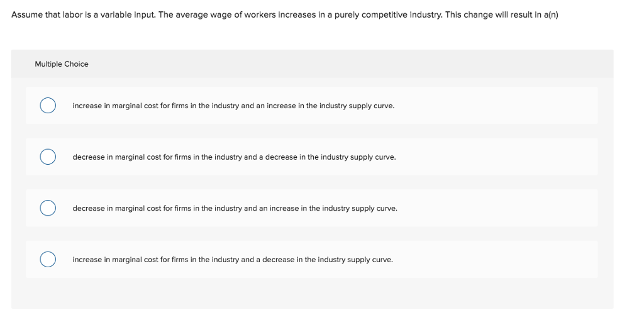
Task: Click empty space at right of first answer row
Action: tap(503, 106)
